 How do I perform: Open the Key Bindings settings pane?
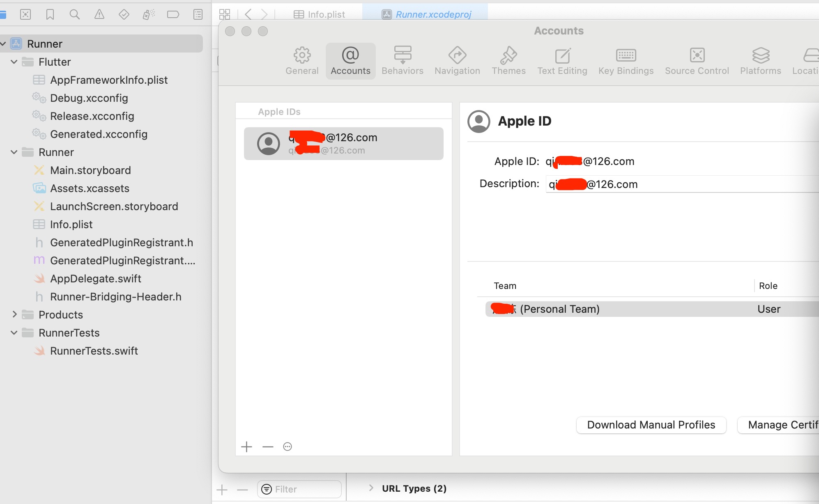pyautogui.click(x=626, y=61)
